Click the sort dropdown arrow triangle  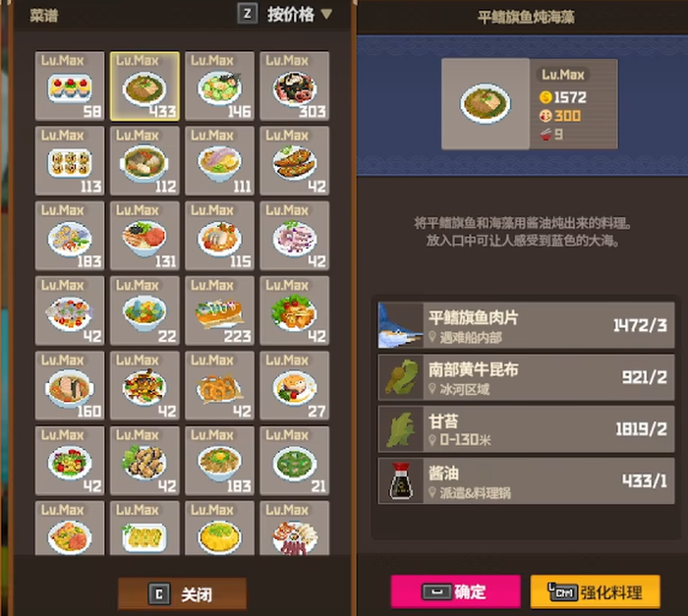click(x=326, y=14)
